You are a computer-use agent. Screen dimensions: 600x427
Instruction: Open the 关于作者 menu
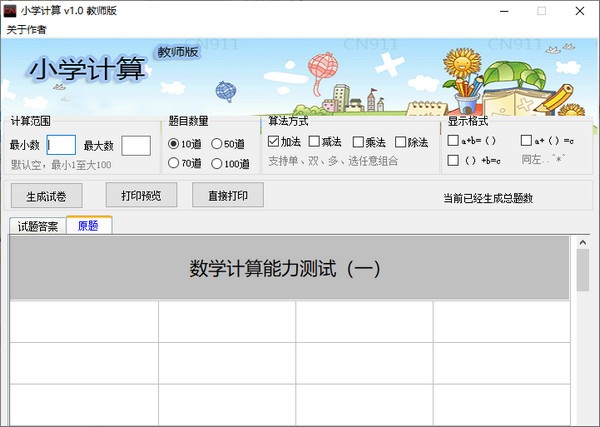click(x=26, y=29)
